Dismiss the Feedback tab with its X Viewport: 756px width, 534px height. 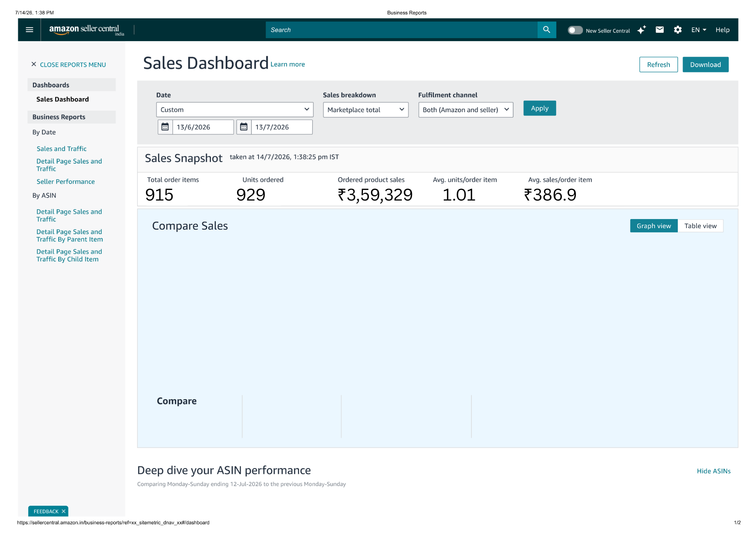click(x=64, y=511)
